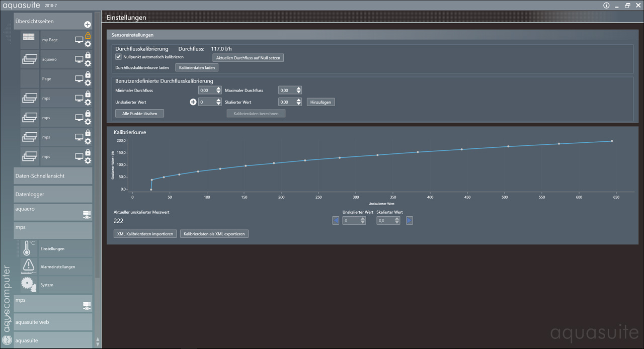
Task: Click the sidebar vertical scrollbar
Action: [98, 146]
